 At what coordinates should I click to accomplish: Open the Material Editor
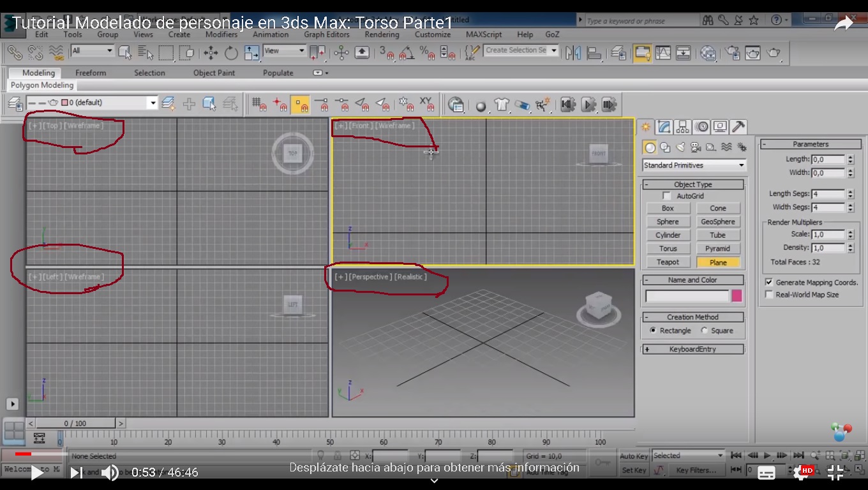[708, 52]
